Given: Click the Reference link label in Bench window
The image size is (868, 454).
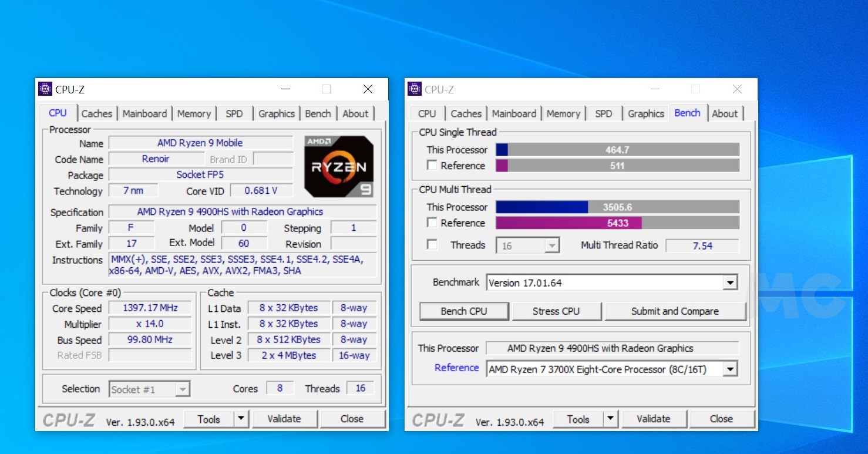Looking at the screenshot, I should pyautogui.click(x=456, y=368).
